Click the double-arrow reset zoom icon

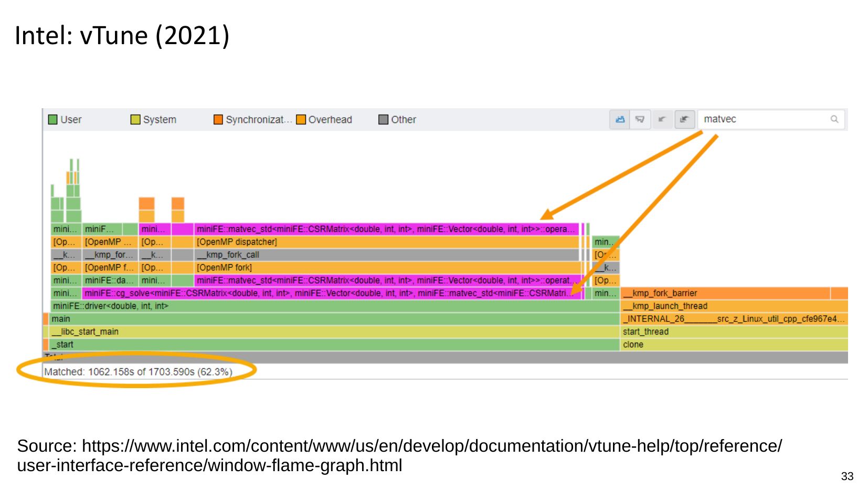(684, 119)
